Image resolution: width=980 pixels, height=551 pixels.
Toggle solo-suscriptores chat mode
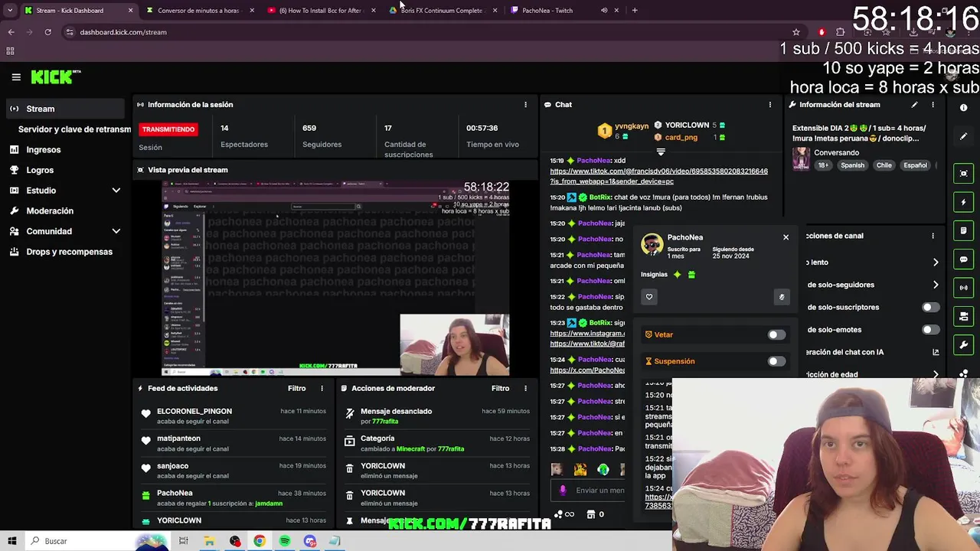pos(930,308)
